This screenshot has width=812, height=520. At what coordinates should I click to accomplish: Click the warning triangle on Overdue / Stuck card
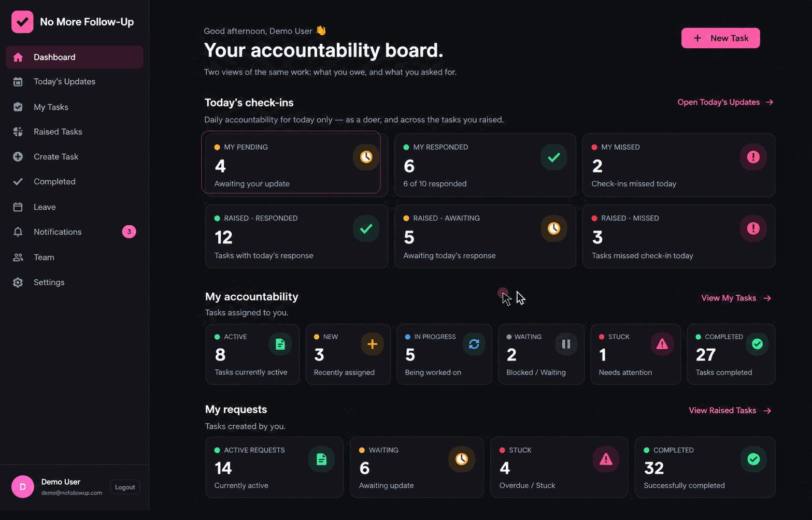pyautogui.click(x=606, y=459)
